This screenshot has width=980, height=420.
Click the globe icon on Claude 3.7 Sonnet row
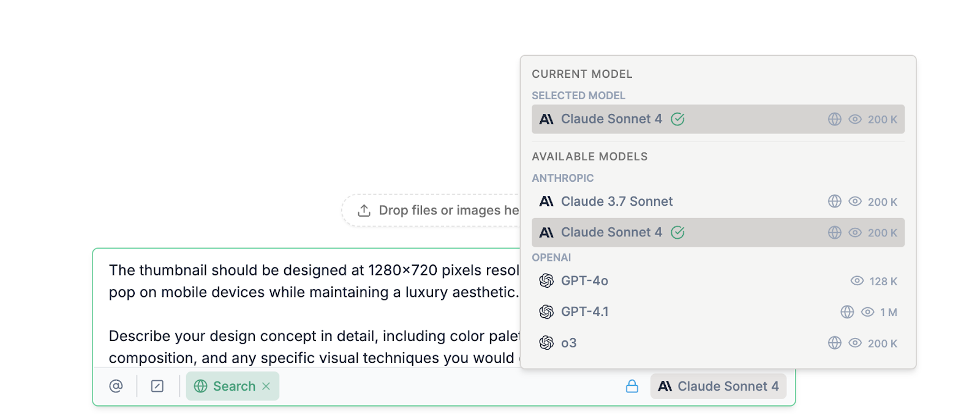pos(835,201)
